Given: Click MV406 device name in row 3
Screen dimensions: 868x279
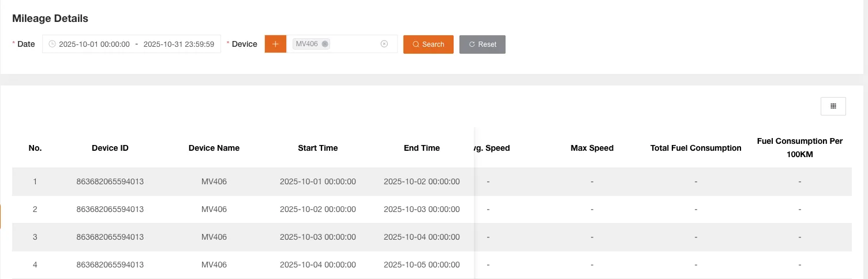Looking at the screenshot, I should (x=214, y=237).
